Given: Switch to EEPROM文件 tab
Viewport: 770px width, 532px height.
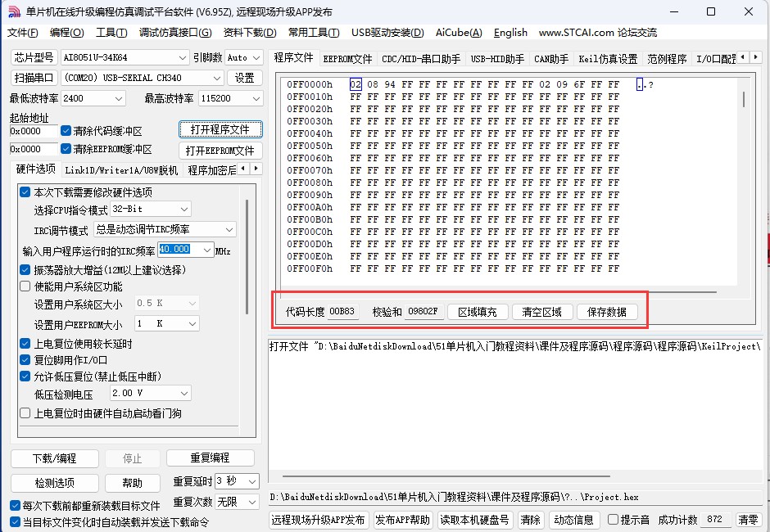Looking at the screenshot, I should coord(347,59).
